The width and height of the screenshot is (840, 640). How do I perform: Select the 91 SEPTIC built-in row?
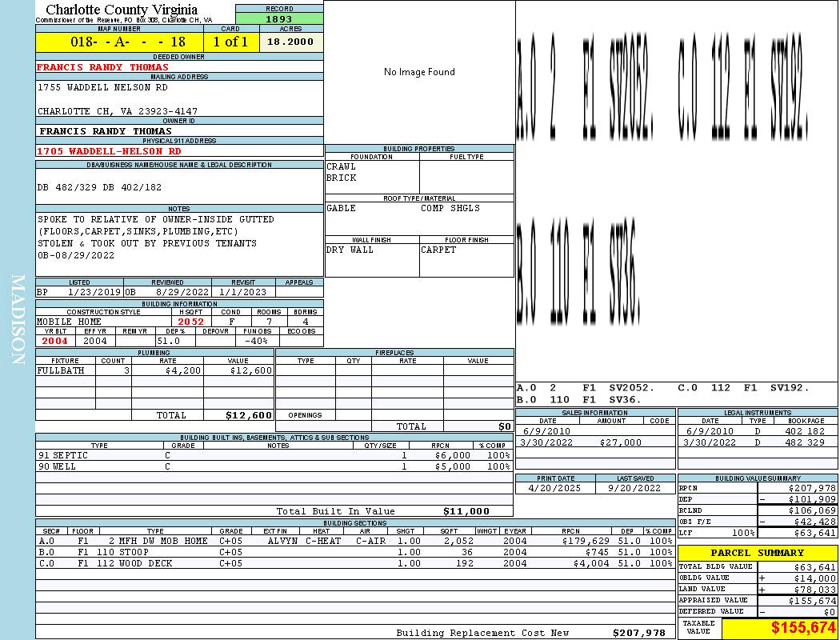coord(274,455)
